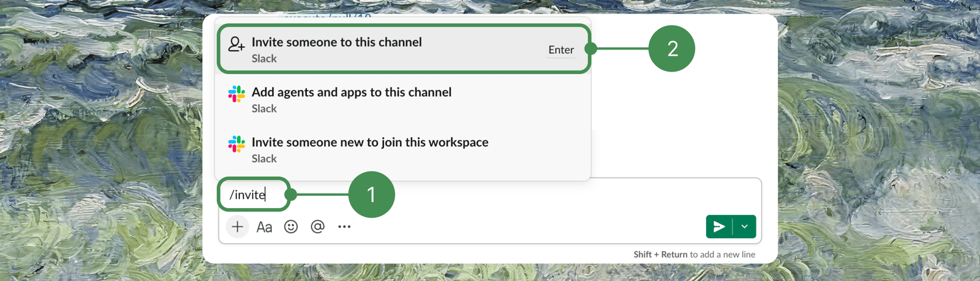Toggle the Aa text formatting button
This screenshot has width=980, height=281.
pos(264,227)
